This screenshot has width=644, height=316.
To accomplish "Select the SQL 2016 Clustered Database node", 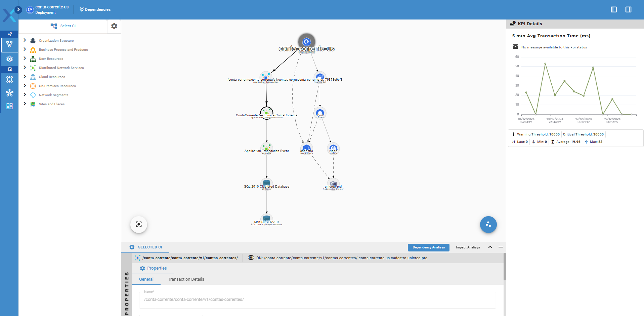I will (267, 183).
